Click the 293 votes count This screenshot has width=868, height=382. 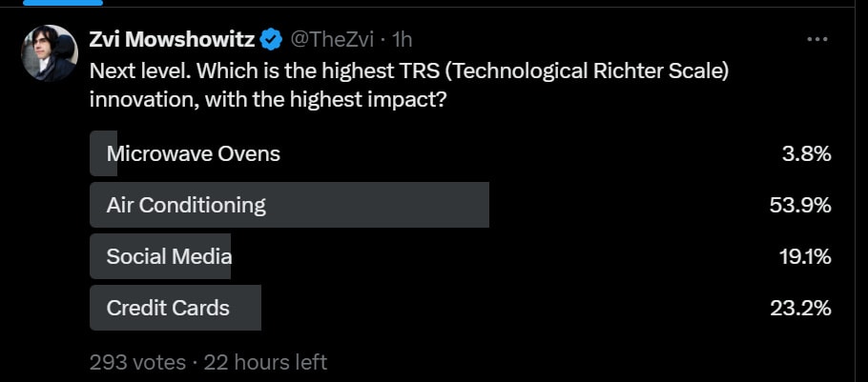(x=137, y=363)
